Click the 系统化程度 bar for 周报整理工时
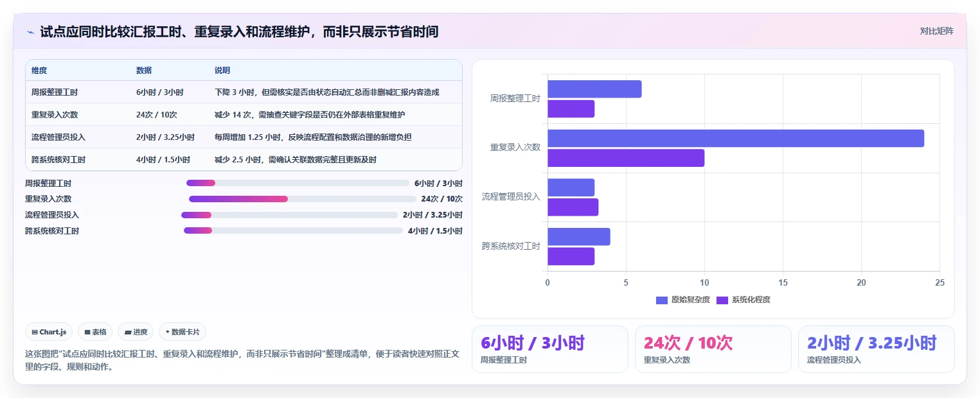 [x=571, y=109]
